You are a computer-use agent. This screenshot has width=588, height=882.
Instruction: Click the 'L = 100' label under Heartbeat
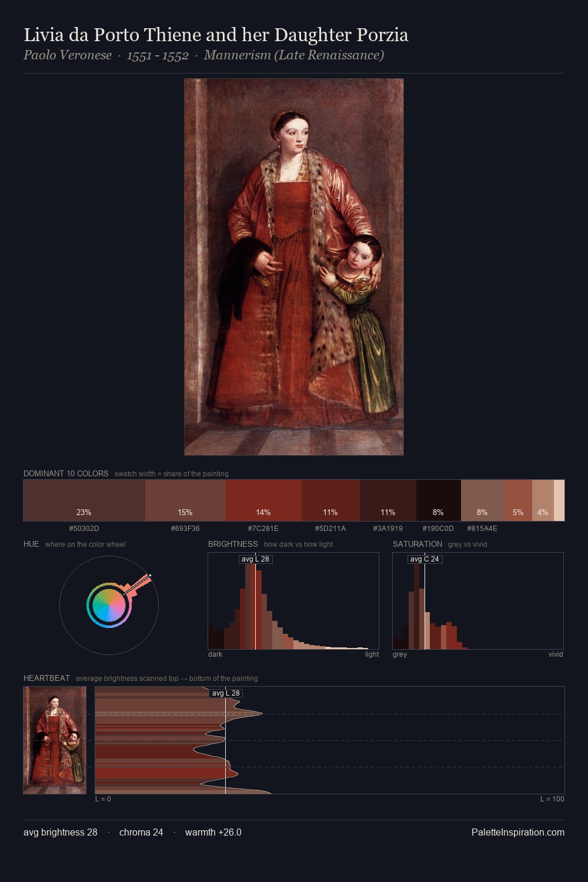[552, 799]
